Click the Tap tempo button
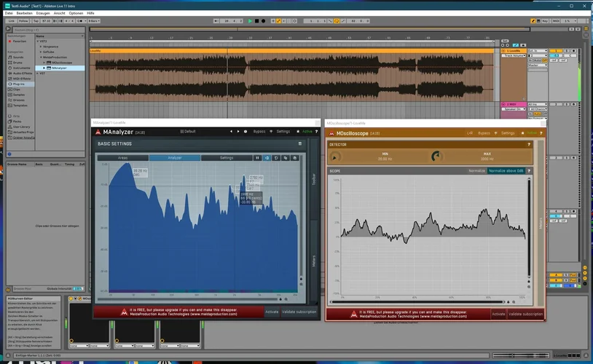Screen dimensions: 593x364 36,21
